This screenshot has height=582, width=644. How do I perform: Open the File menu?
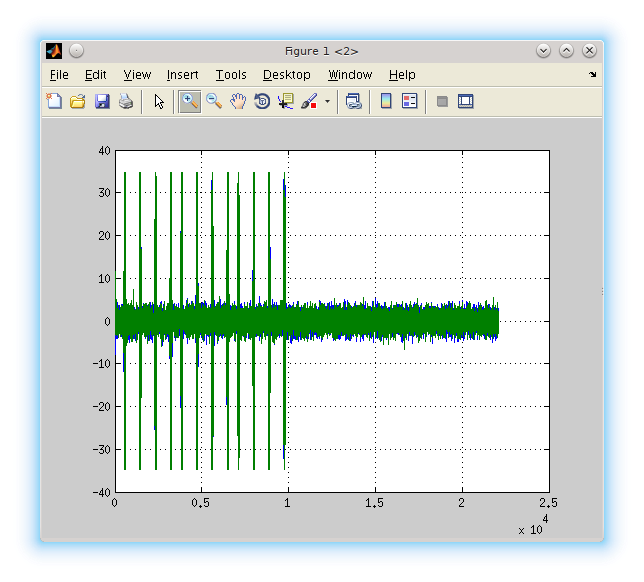(59, 75)
